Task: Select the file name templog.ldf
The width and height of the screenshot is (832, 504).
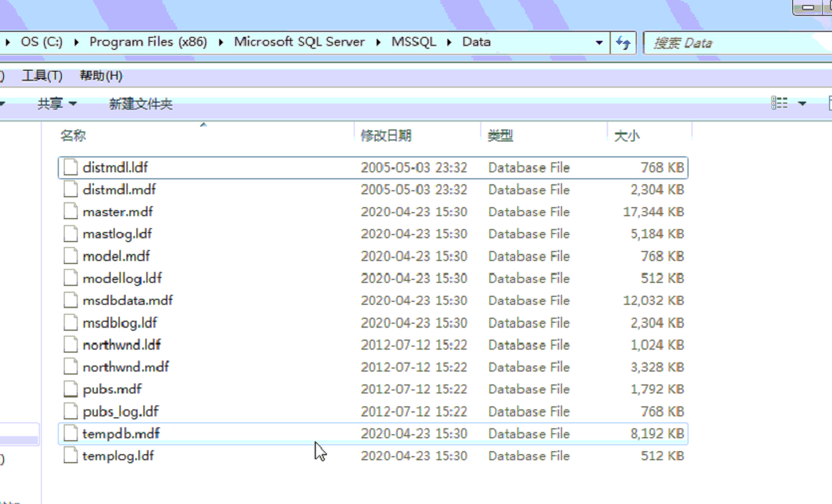Action: click(119, 456)
